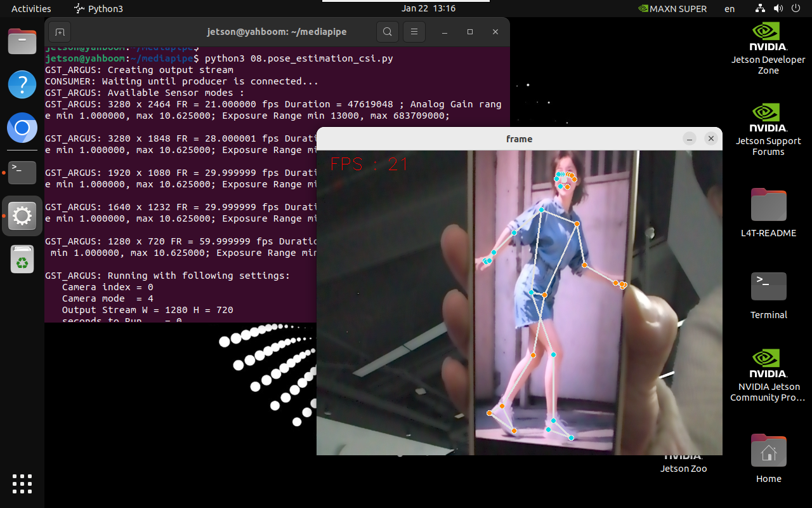Launch Chromium browser from the dock

pos(22,128)
